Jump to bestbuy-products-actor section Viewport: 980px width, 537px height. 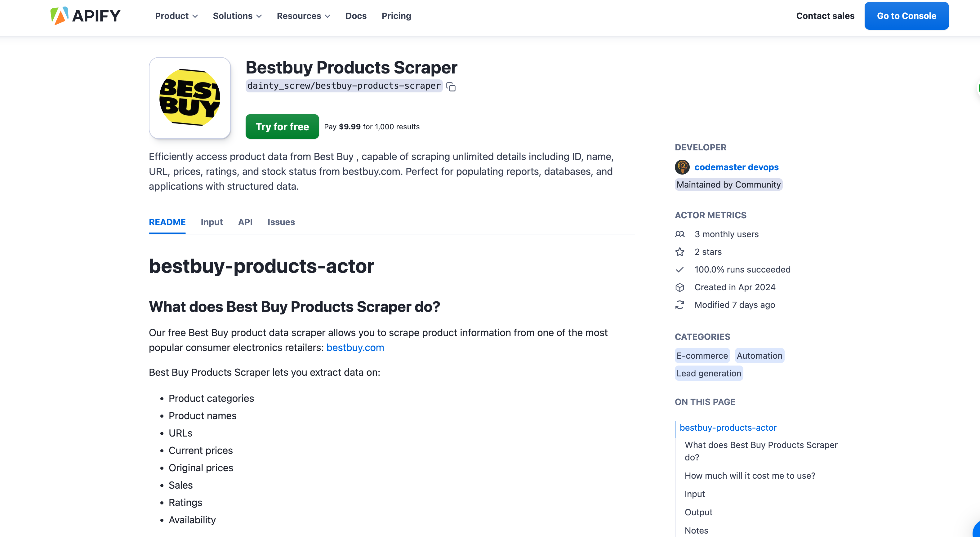pyautogui.click(x=728, y=428)
